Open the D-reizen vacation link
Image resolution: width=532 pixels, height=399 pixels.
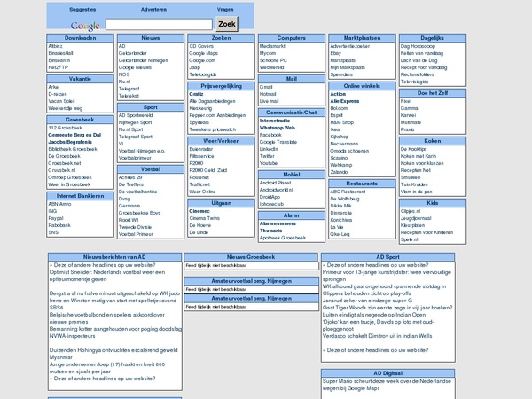tap(58, 94)
